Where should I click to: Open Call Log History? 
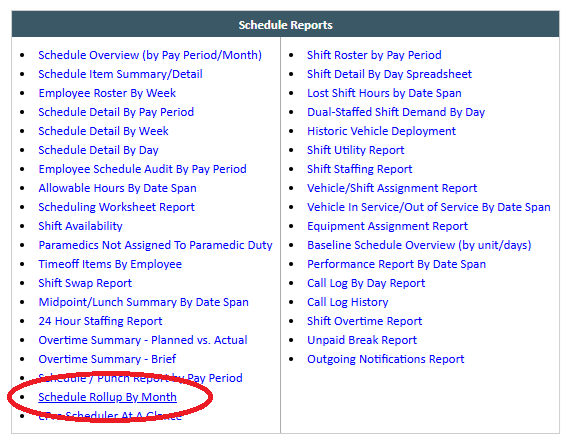point(348,302)
